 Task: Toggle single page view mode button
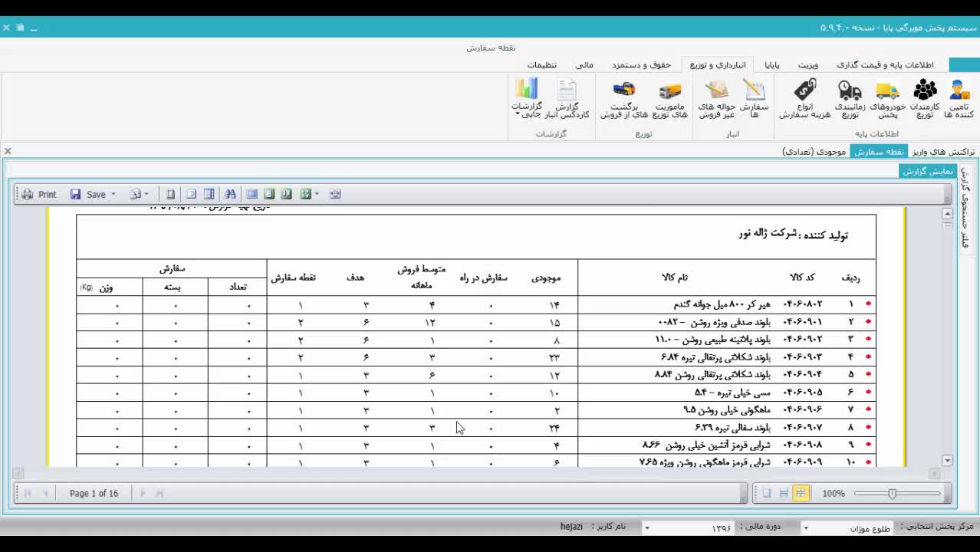(766, 494)
